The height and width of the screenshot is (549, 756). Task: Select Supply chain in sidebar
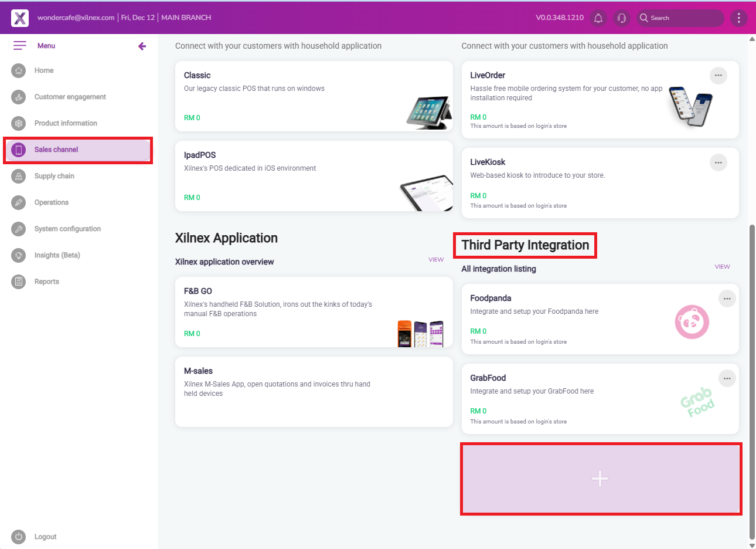[x=54, y=176]
